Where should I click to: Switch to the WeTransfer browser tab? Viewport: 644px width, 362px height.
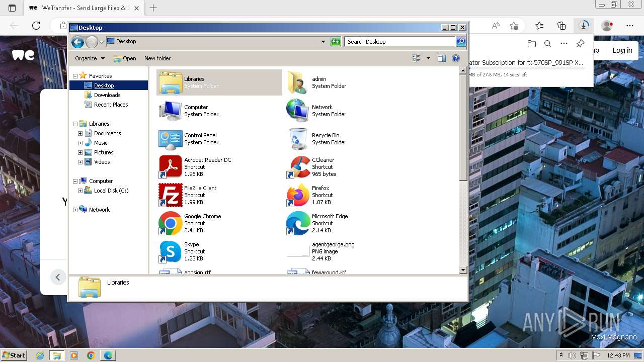click(x=84, y=8)
